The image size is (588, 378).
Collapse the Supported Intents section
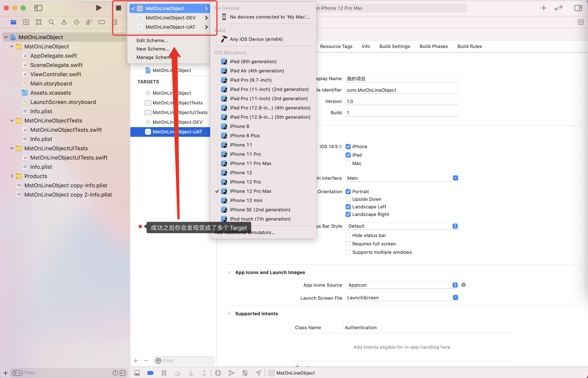click(229, 314)
